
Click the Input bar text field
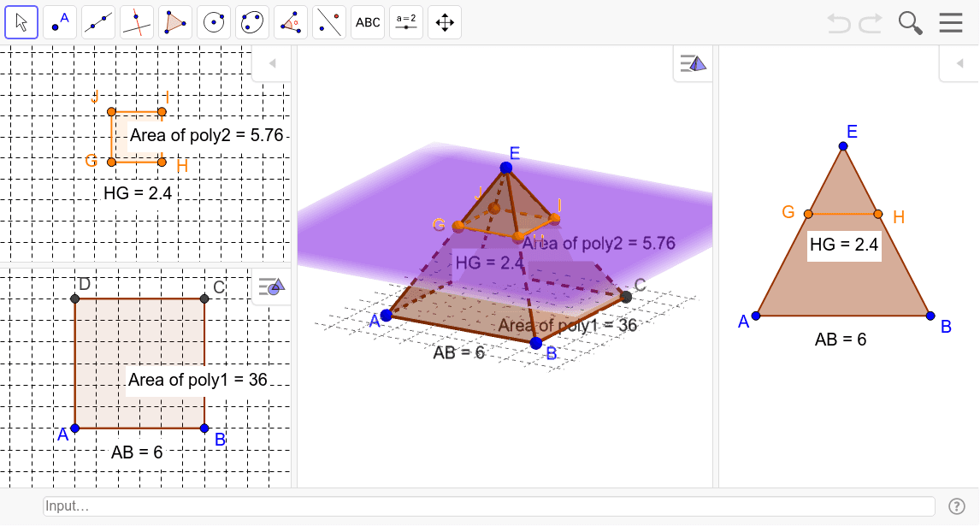488,506
